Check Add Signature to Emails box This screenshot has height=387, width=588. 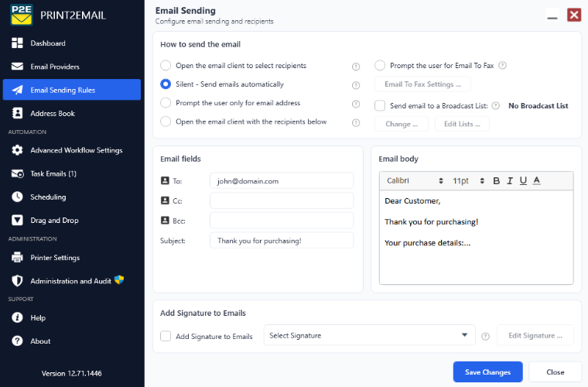(x=166, y=336)
